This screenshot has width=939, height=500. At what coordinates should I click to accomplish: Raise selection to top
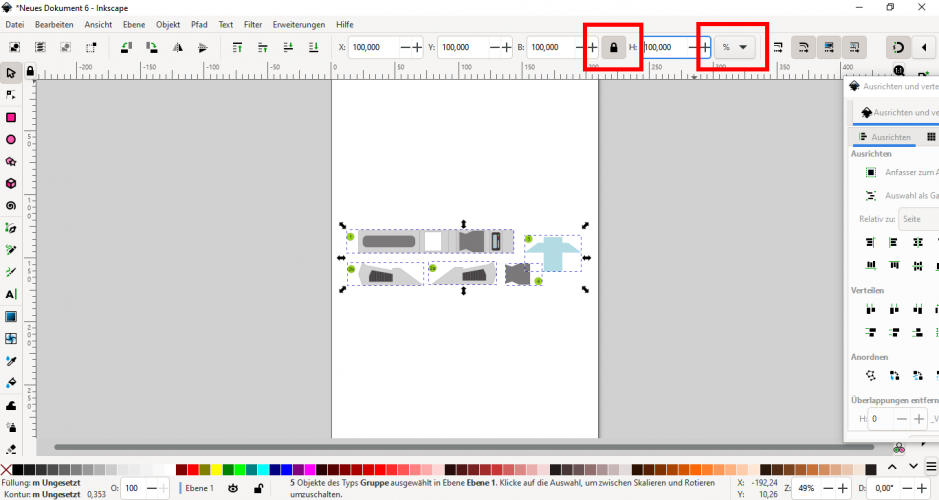(237, 47)
